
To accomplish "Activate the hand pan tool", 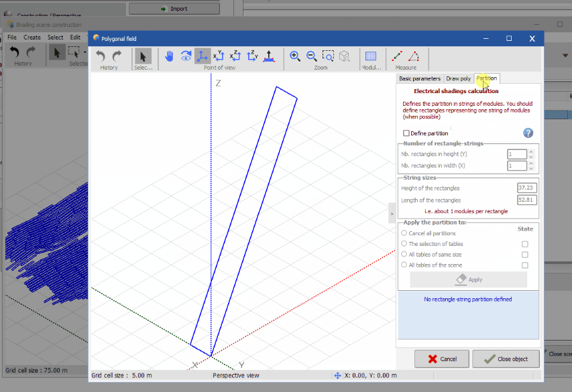I will pyautogui.click(x=169, y=56).
